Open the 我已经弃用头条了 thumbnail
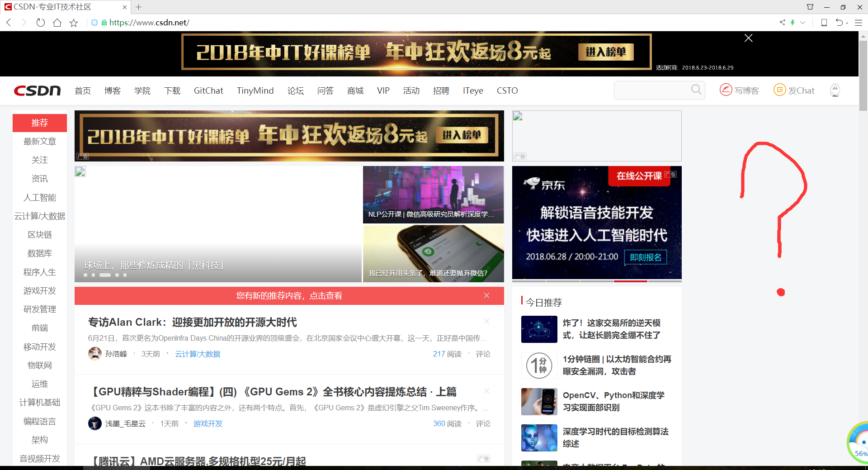The width and height of the screenshot is (868, 470). (x=433, y=254)
